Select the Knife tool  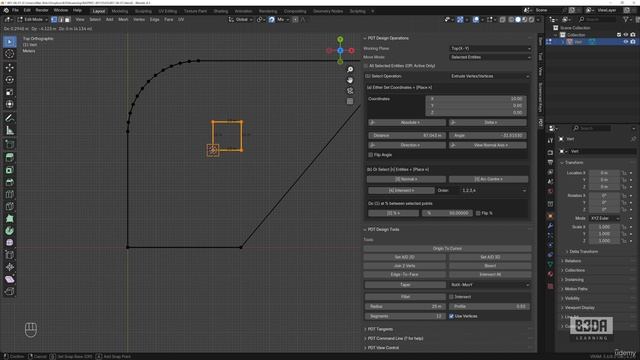click(10, 207)
